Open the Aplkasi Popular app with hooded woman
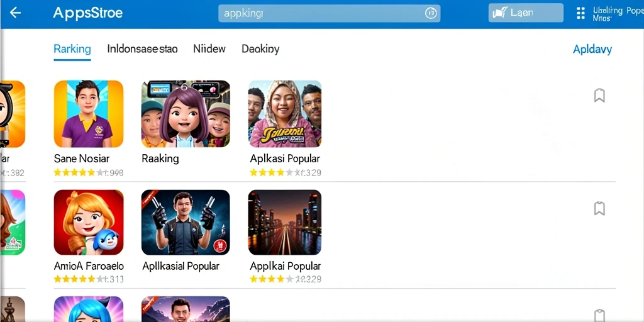The image size is (644, 322). click(x=285, y=114)
